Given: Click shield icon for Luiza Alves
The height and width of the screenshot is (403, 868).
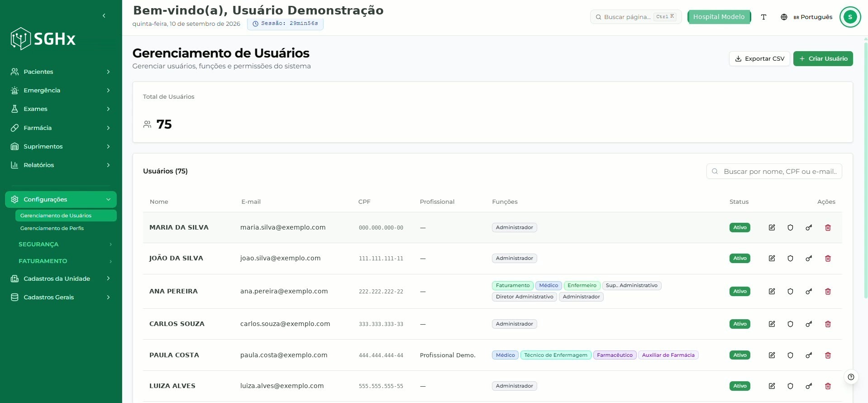Looking at the screenshot, I should (x=790, y=386).
